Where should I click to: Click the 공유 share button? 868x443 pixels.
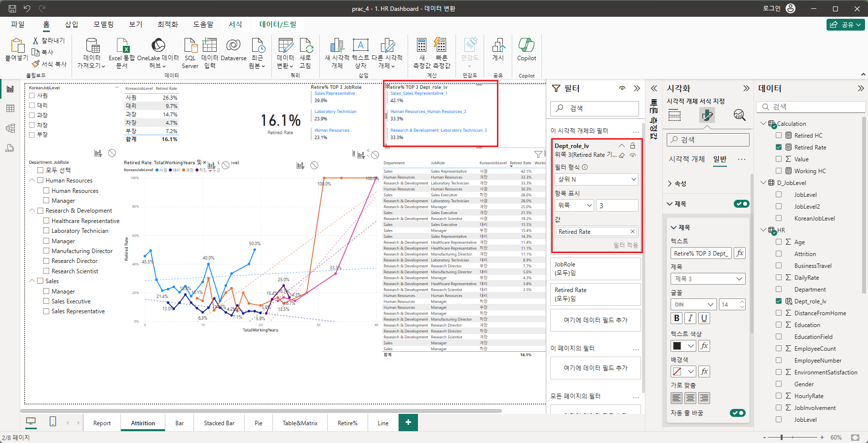pos(845,24)
